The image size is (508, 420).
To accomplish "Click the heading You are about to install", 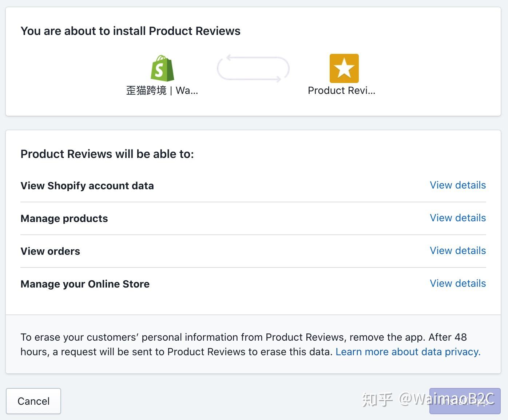I will point(131,31).
